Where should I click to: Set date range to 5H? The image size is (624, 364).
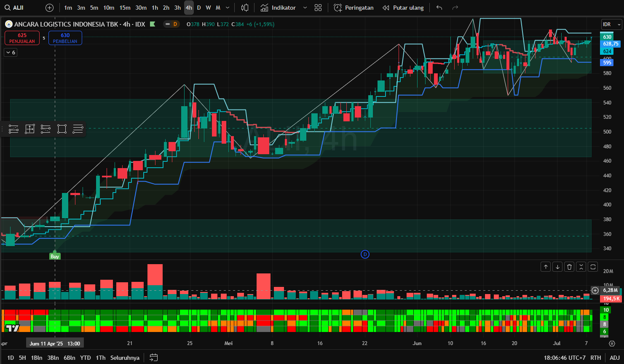pyautogui.click(x=22, y=358)
